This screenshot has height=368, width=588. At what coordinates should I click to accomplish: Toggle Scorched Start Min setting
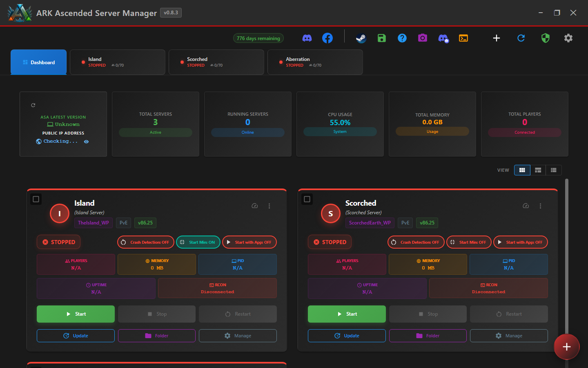tap(469, 242)
